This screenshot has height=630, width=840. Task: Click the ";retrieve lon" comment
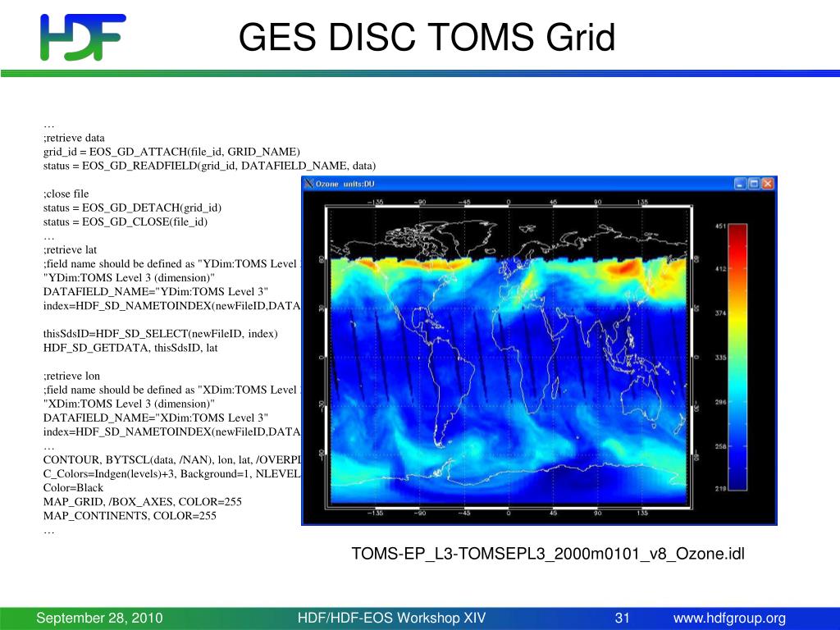(x=72, y=376)
